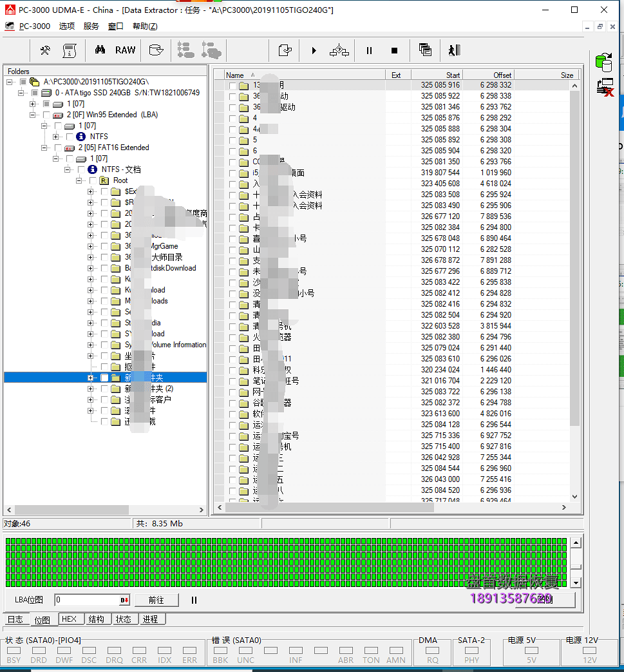Viewport: 624px width, 672px height.
Task: Check the box on row with start 319 807 544
Action: click(x=232, y=173)
